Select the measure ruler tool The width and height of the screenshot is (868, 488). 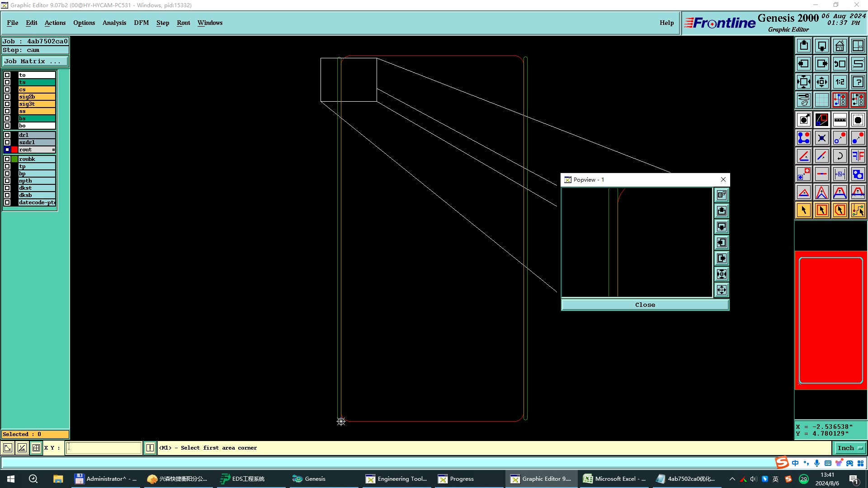pyautogui.click(x=840, y=120)
